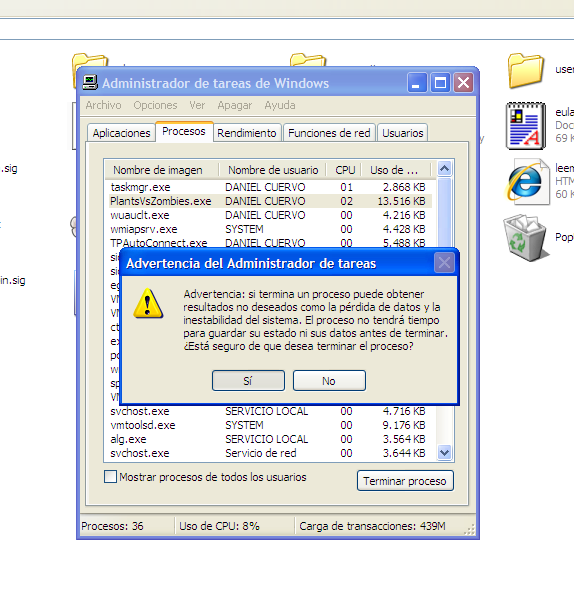Sort processes by CPU column header
Screen dimensions: 574x608
(x=345, y=170)
